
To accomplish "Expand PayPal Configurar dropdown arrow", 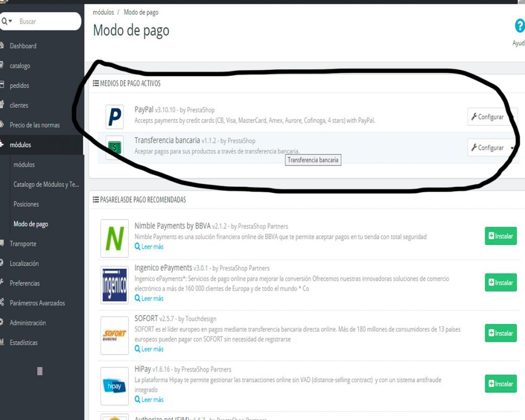I will coord(512,117).
